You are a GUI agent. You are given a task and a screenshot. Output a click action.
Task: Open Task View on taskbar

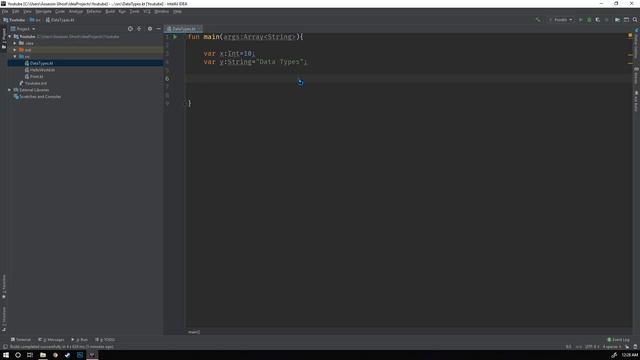coord(30,355)
